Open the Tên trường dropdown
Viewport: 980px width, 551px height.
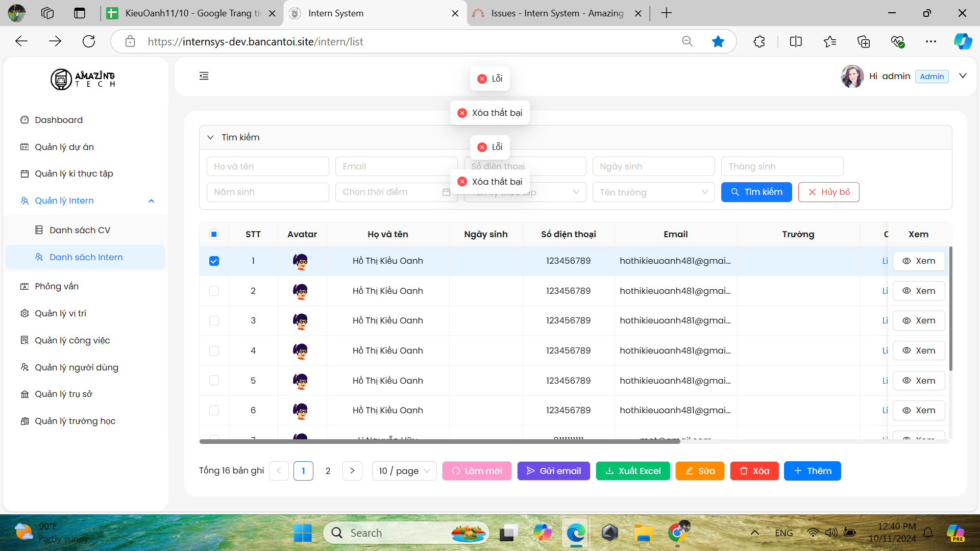point(653,192)
